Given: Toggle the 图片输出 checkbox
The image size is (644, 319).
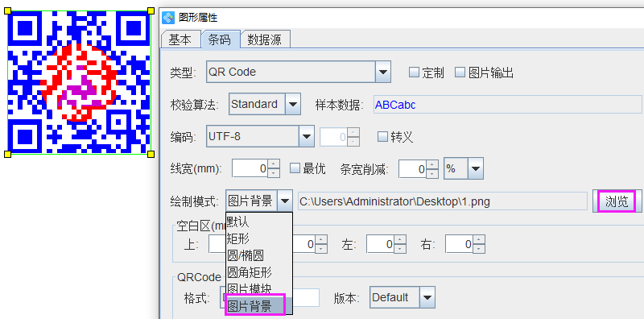Looking at the screenshot, I should tap(460, 72).
